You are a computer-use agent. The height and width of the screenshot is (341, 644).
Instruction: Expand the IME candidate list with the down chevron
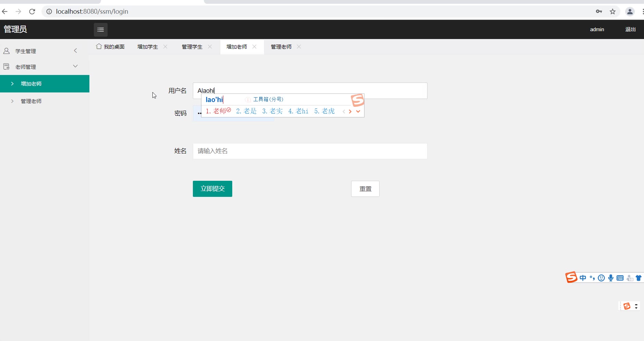tap(358, 111)
